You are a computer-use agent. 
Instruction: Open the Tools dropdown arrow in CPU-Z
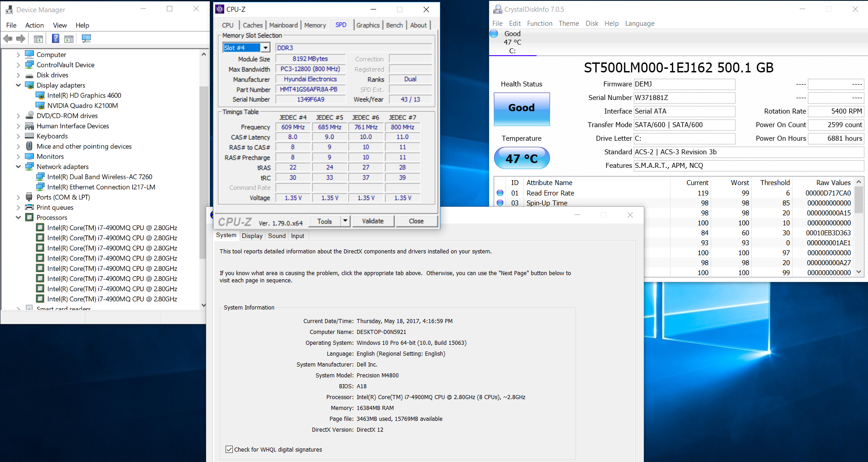[345, 221]
